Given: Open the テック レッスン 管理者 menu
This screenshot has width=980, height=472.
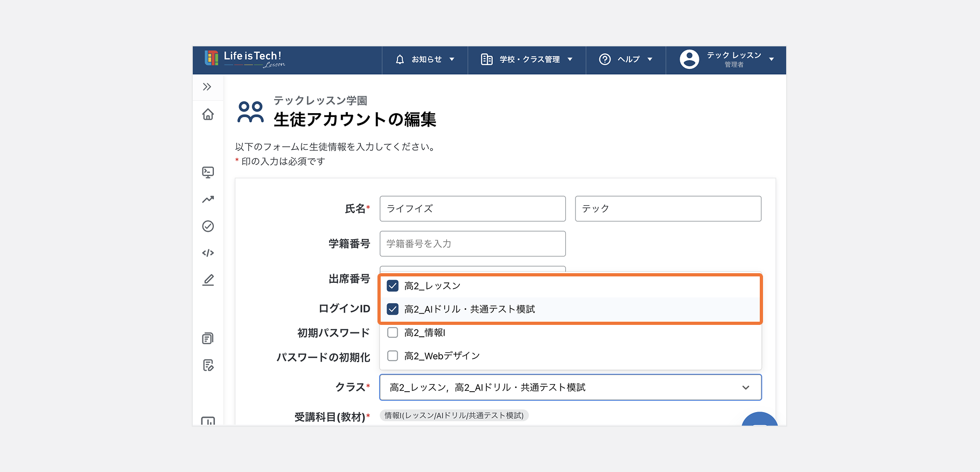Looking at the screenshot, I should [726, 60].
